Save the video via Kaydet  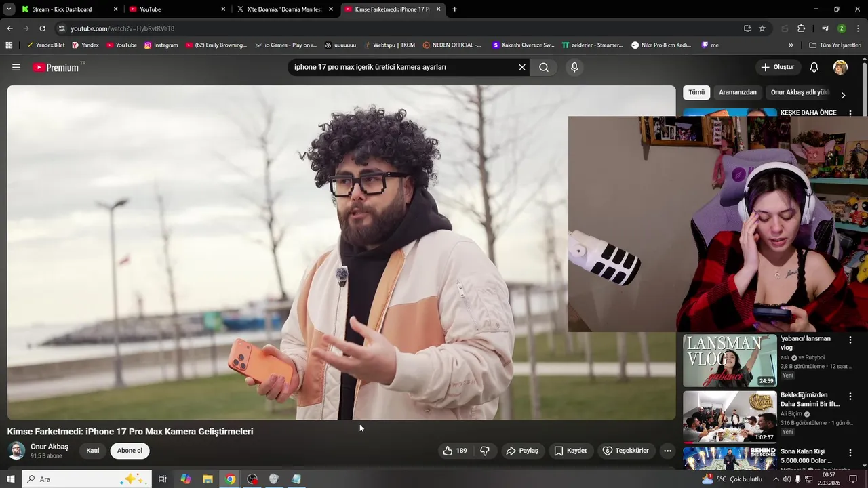[x=570, y=451]
